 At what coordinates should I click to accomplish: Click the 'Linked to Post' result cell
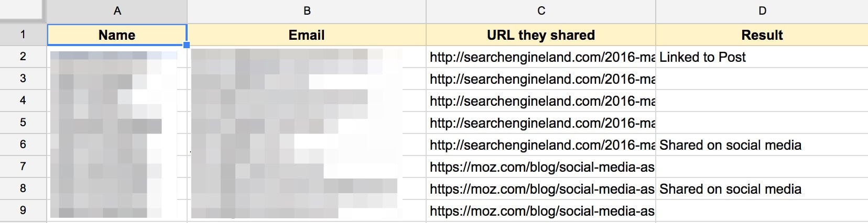tap(762, 57)
